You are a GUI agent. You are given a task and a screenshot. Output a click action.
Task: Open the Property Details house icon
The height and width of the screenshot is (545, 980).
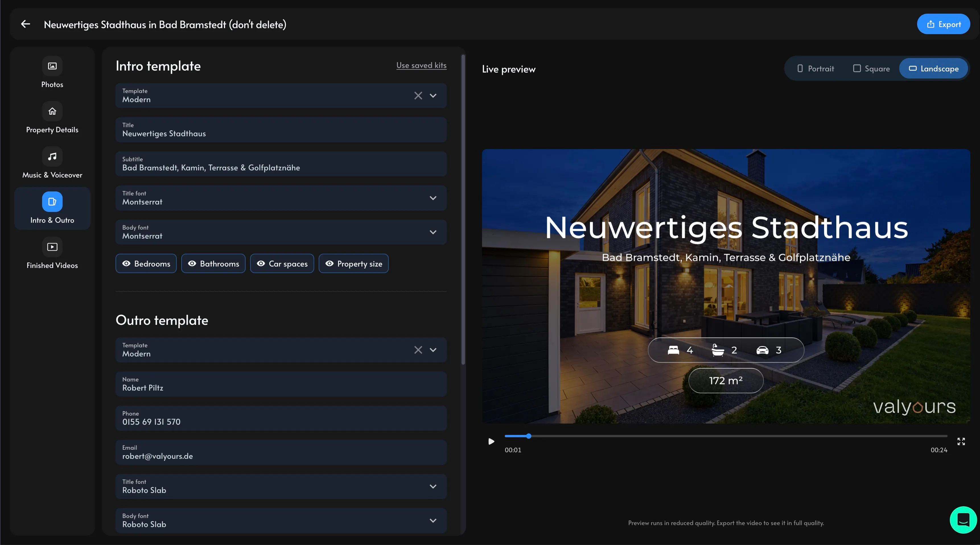point(52,111)
